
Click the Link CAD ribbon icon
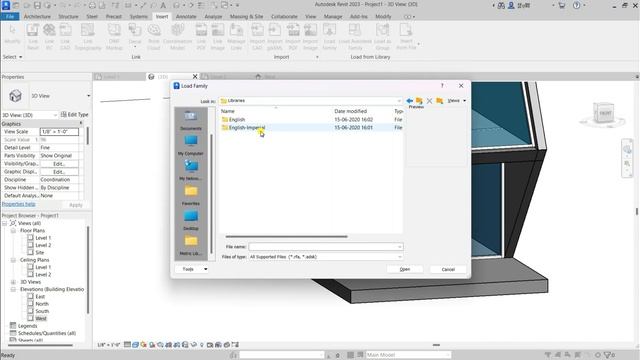(x=65, y=37)
